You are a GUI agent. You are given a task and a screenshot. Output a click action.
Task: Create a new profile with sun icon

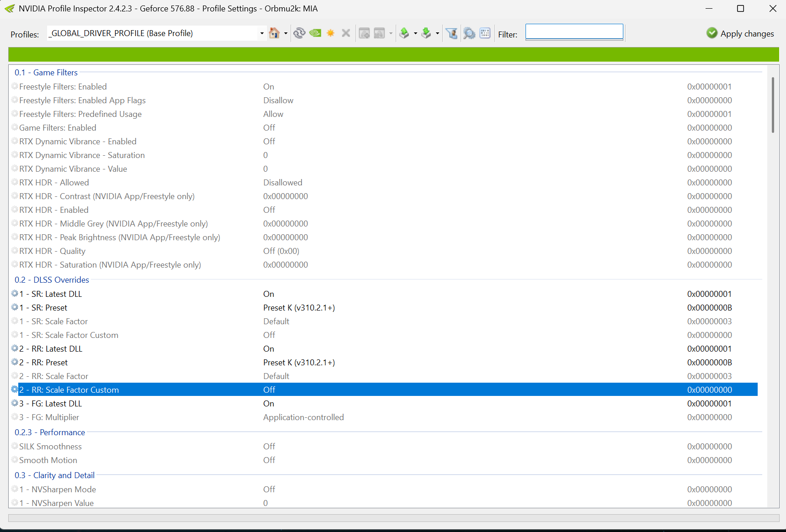(330, 33)
